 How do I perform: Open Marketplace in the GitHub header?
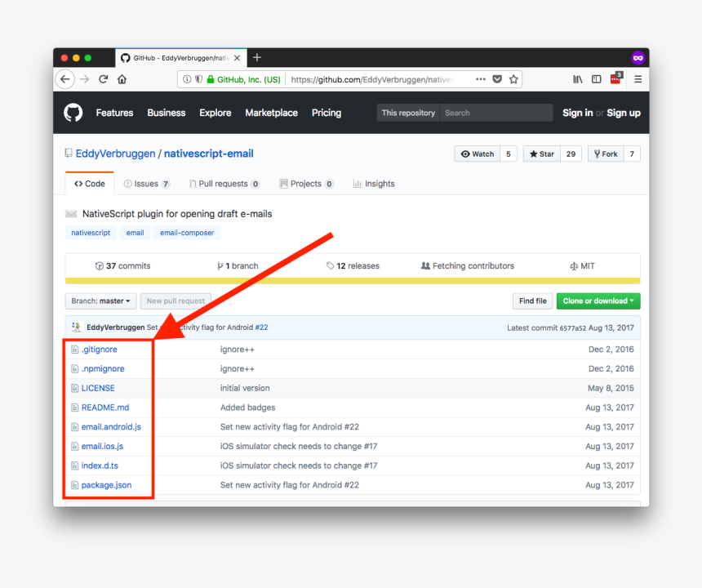coord(271,113)
